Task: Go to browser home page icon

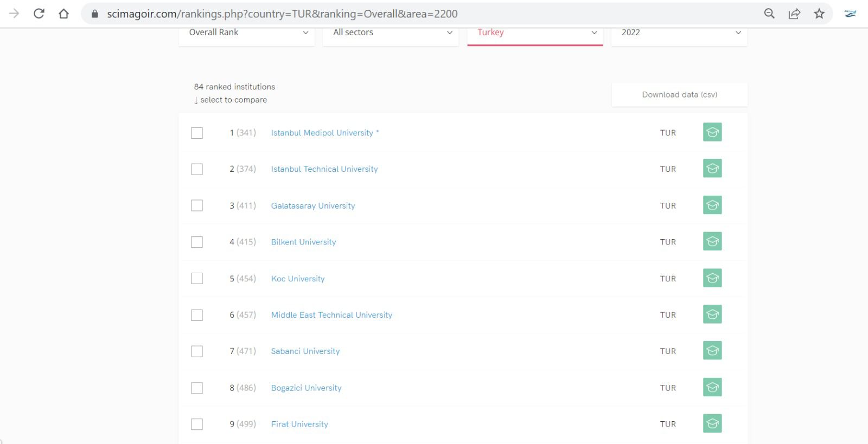Action: pos(64,14)
